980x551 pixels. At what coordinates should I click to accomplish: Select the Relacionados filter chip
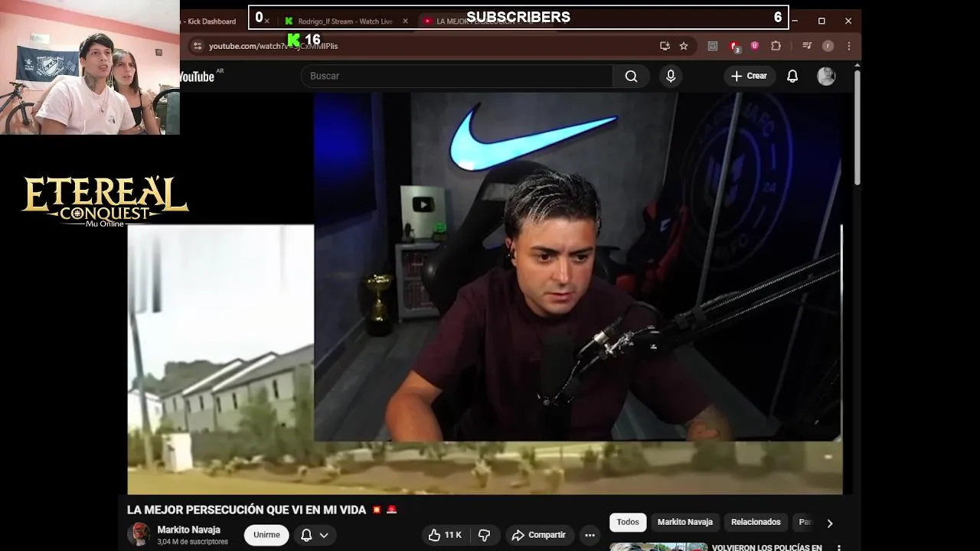756,522
